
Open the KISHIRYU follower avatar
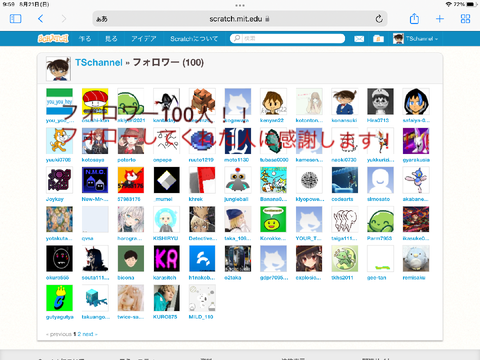pyautogui.click(x=166, y=219)
